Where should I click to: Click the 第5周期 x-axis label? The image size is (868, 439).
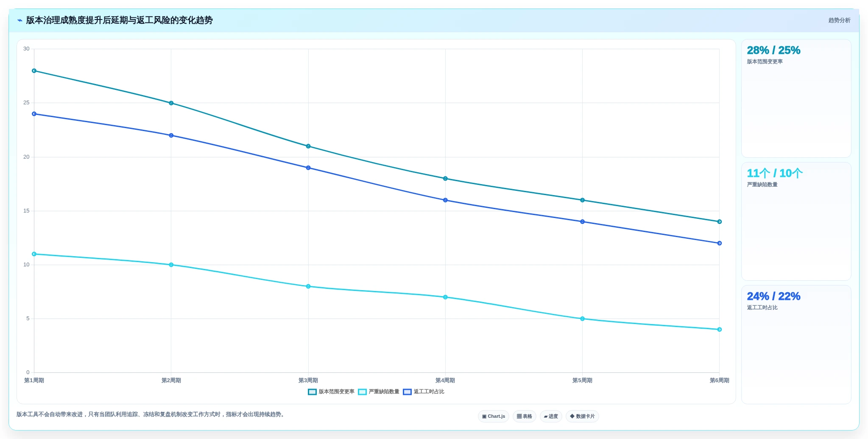pyautogui.click(x=582, y=380)
